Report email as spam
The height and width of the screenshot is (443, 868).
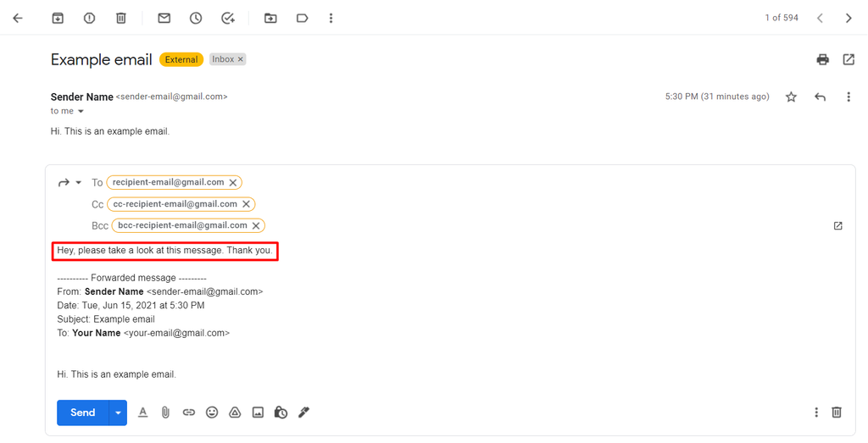click(89, 19)
